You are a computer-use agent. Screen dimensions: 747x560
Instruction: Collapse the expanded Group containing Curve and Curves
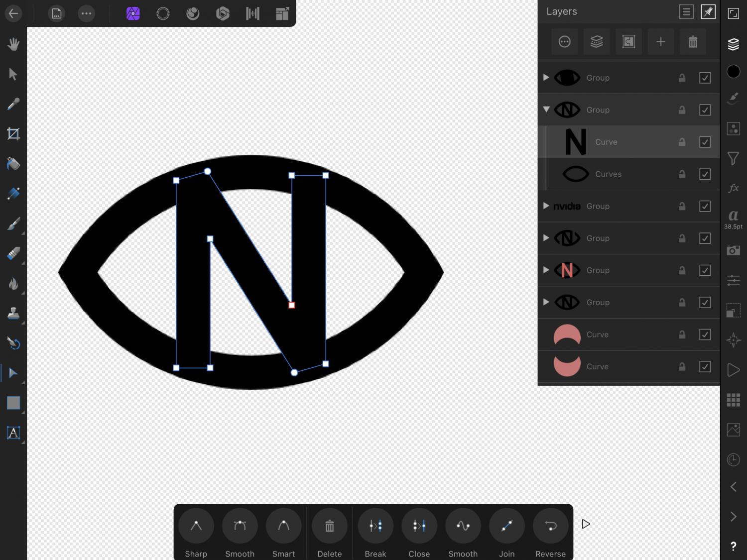546,110
